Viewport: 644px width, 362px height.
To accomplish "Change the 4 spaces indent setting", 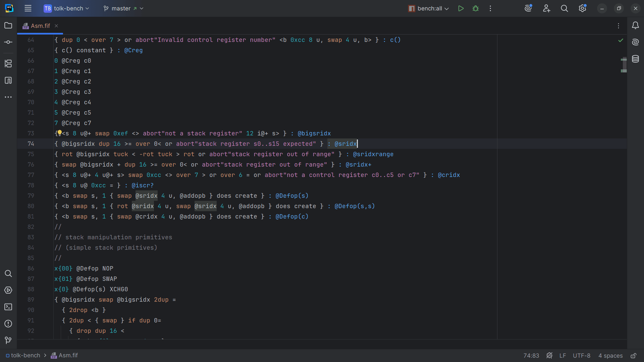I will tap(610, 356).
